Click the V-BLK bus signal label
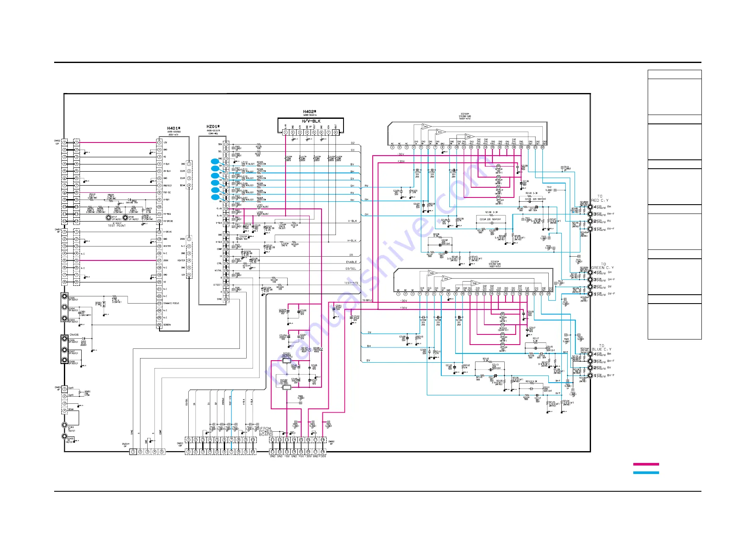The height and width of the screenshot is (534, 756). point(352,221)
